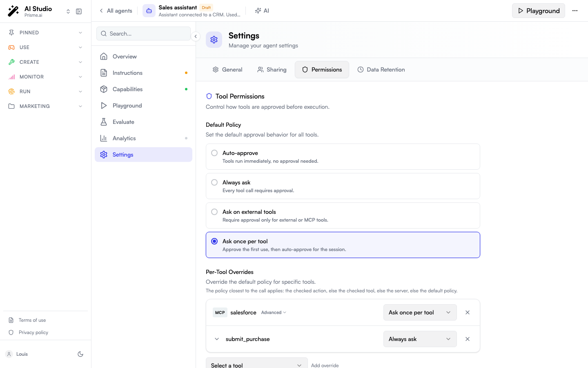Screen dimensions: 588x368
Task: Expand the RUN section
Action: tap(45, 92)
